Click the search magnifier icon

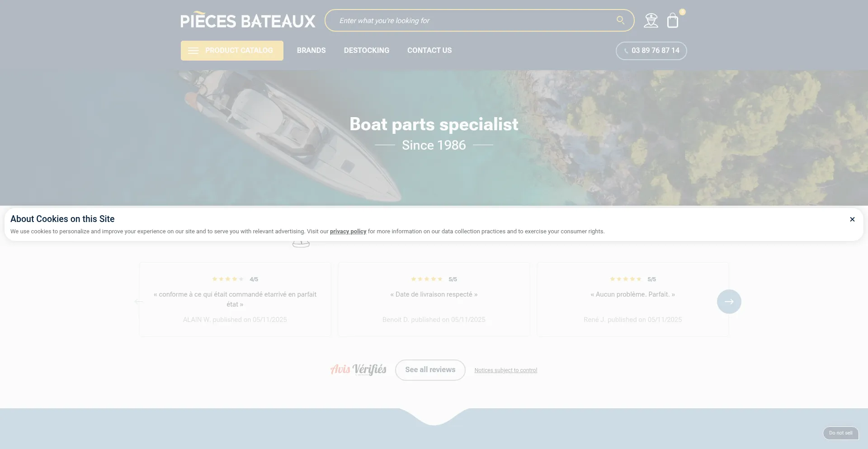620,20
